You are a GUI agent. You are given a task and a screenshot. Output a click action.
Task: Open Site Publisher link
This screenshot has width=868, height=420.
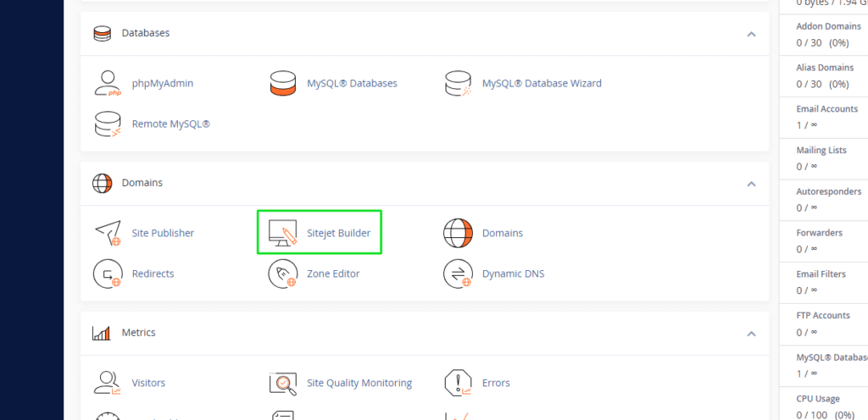coord(164,233)
